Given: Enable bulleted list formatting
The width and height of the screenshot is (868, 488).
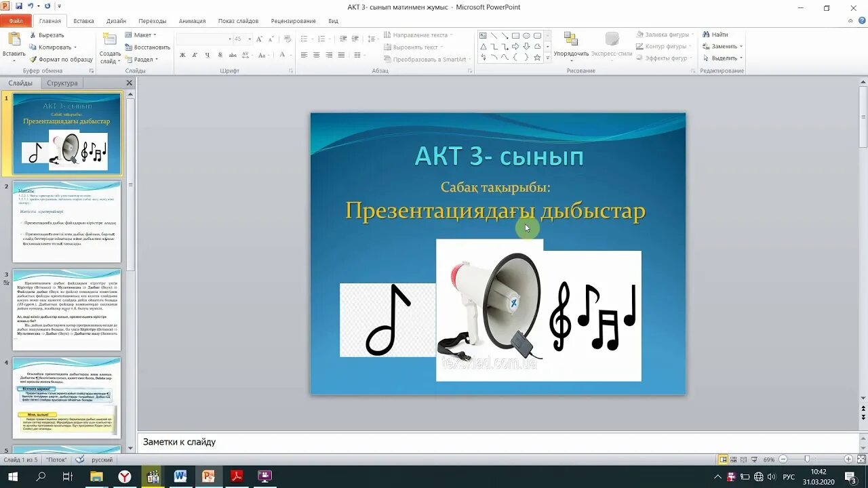Looking at the screenshot, I should coord(304,39).
